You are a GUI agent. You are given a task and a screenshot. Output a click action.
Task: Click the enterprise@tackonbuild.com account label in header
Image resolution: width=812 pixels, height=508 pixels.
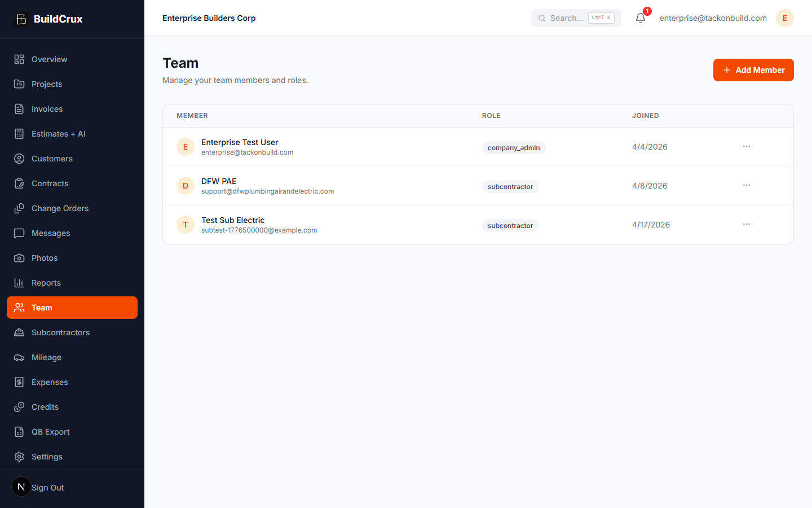point(713,18)
